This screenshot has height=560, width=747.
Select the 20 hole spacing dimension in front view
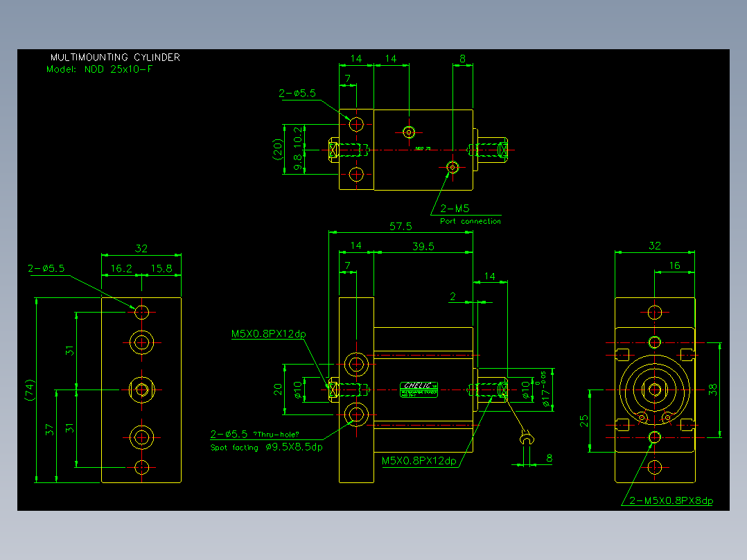click(279, 390)
